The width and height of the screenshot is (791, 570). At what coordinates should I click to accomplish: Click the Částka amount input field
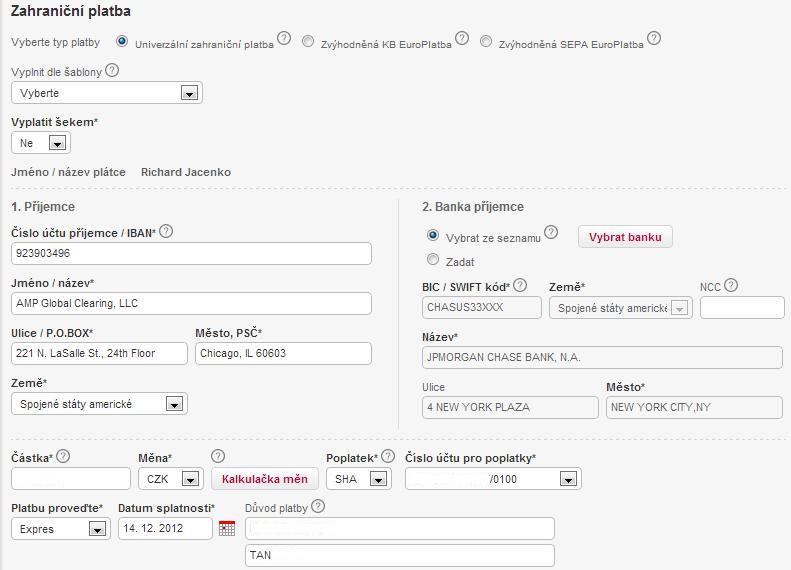71,479
